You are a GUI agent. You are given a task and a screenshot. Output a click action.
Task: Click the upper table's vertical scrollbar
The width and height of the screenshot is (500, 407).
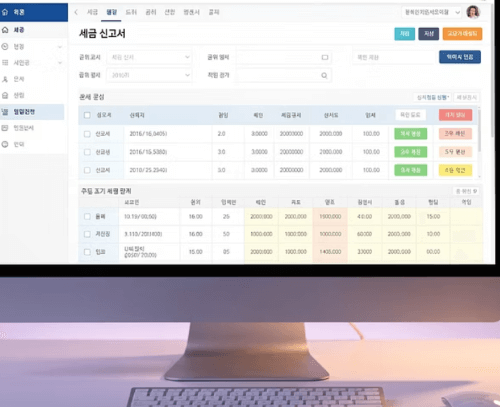[x=479, y=131]
